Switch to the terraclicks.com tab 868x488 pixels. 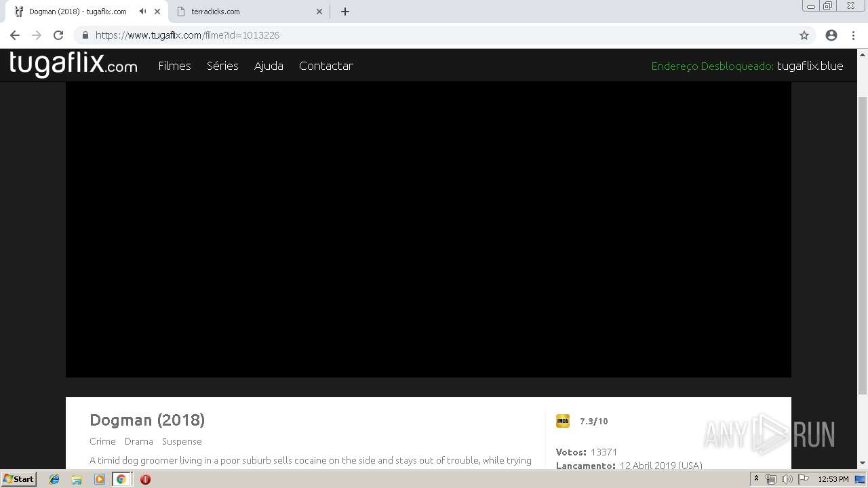coord(248,12)
